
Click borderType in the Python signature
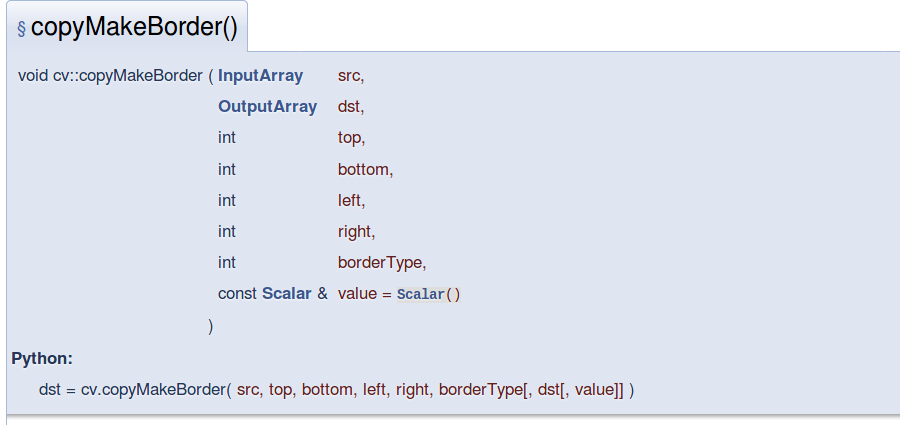pyautogui.click(x=475, y=389)
